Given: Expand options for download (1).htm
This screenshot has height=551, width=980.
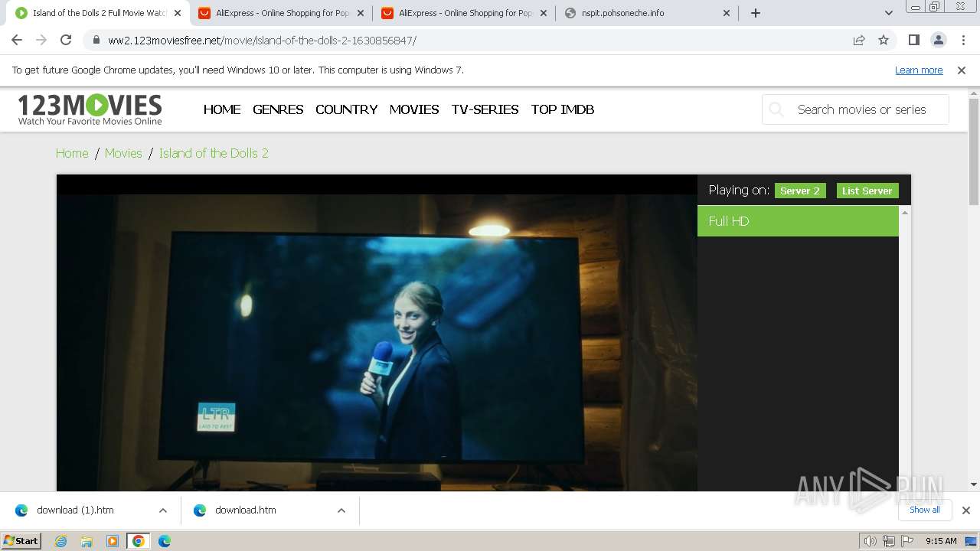Looking at the screenshot, I should tap(163, 510).
